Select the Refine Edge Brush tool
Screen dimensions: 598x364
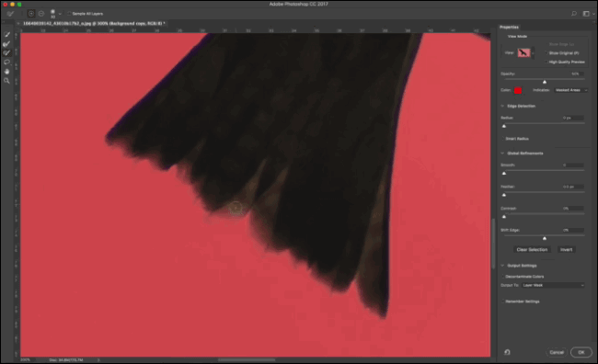(x=6, y=44)
